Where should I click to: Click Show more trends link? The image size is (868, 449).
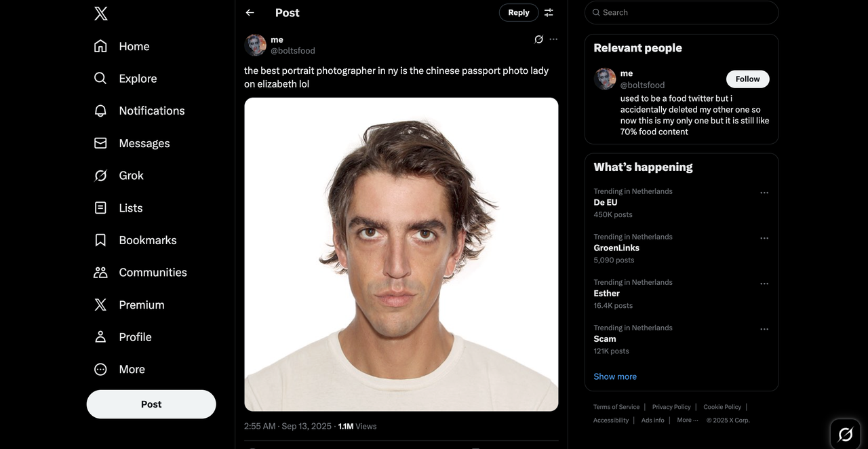pyautogui.click(x=615, y=376)
